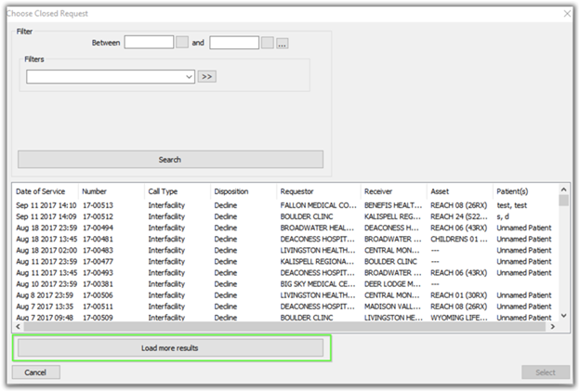This screenshot has height=392, width=580.
Task: Click Decline disposition for 17-00512
Action: point(225,216)
